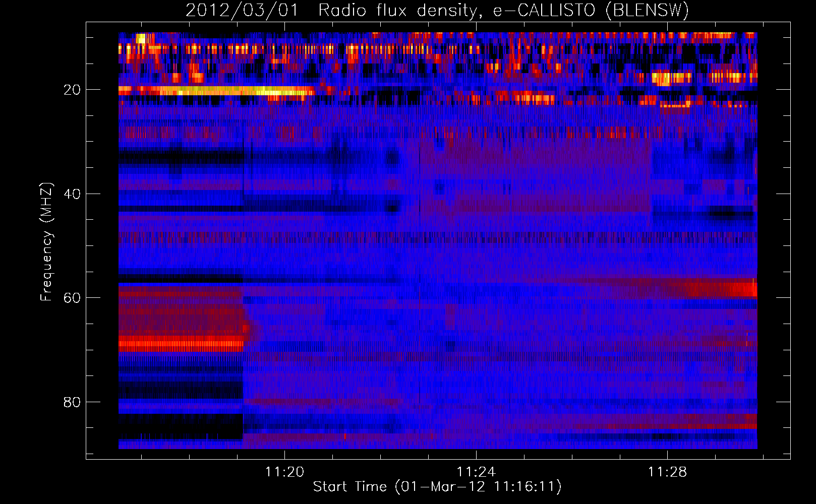Click the '11:24' time tick label
Viewport: 816px width, 504px height.
(476, 472)
